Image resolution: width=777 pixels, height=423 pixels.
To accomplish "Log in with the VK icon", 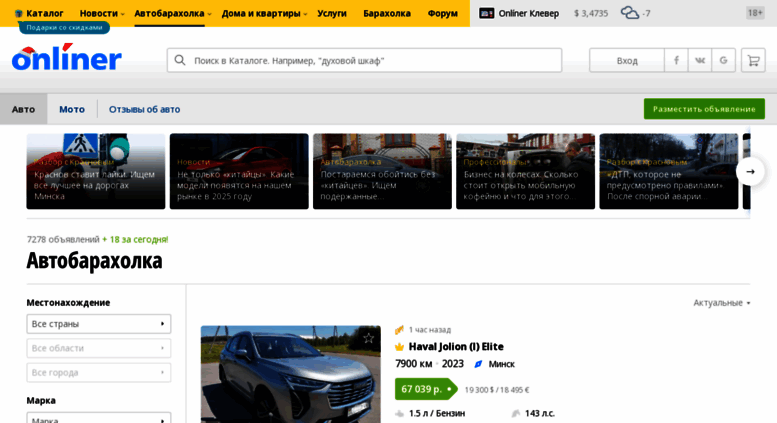I will pyautogui.click(x=700, y=60).
